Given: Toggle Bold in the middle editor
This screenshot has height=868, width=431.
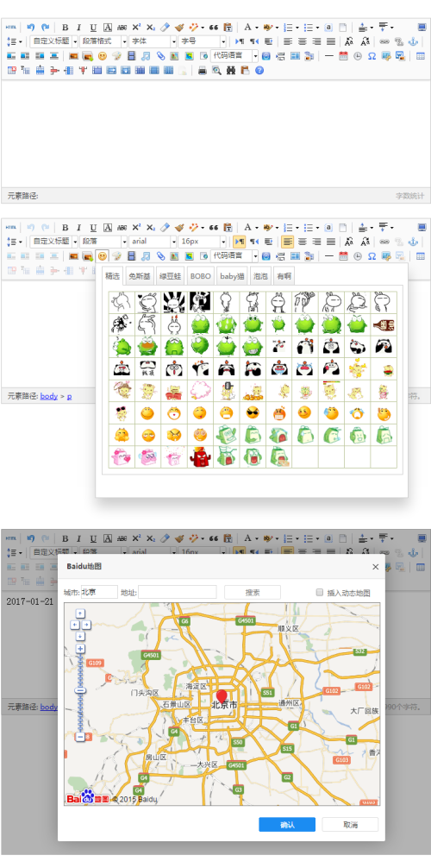Looking at the screenshot, I should tap(65, 228).
